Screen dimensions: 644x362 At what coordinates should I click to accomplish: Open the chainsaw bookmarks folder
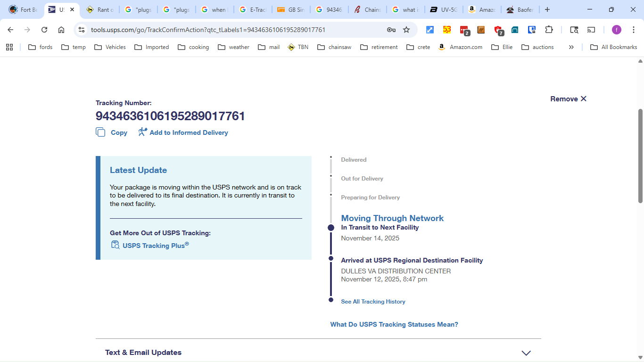pyautogui.click(x=334, y=47)
